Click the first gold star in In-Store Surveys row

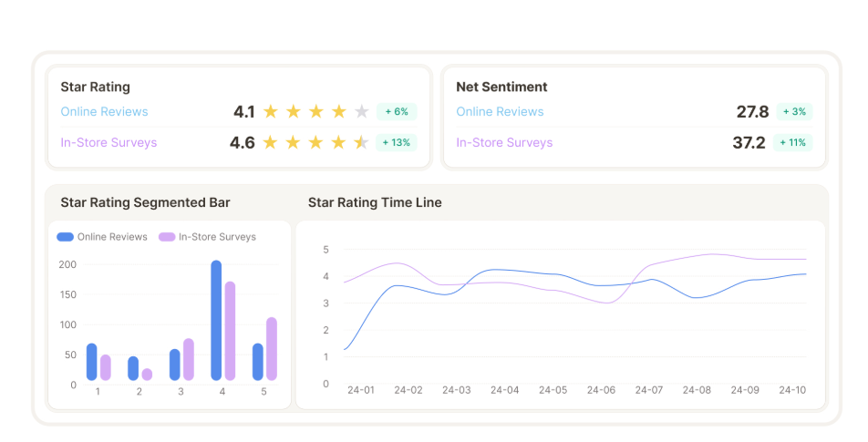(x=270, y=143)
